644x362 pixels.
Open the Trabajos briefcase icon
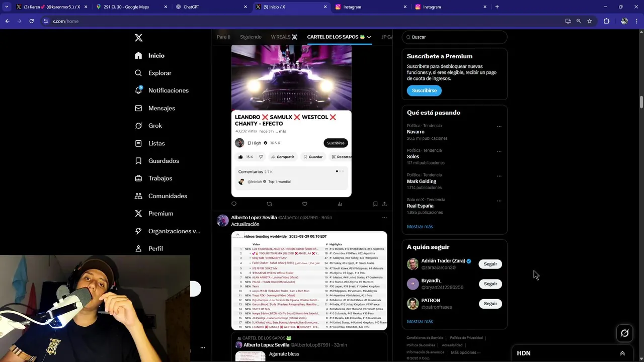pos(138,178)
